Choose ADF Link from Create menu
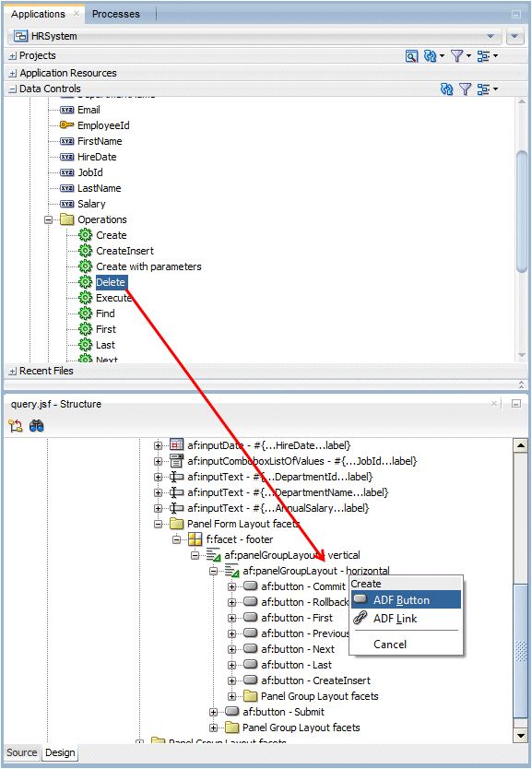 406,619
